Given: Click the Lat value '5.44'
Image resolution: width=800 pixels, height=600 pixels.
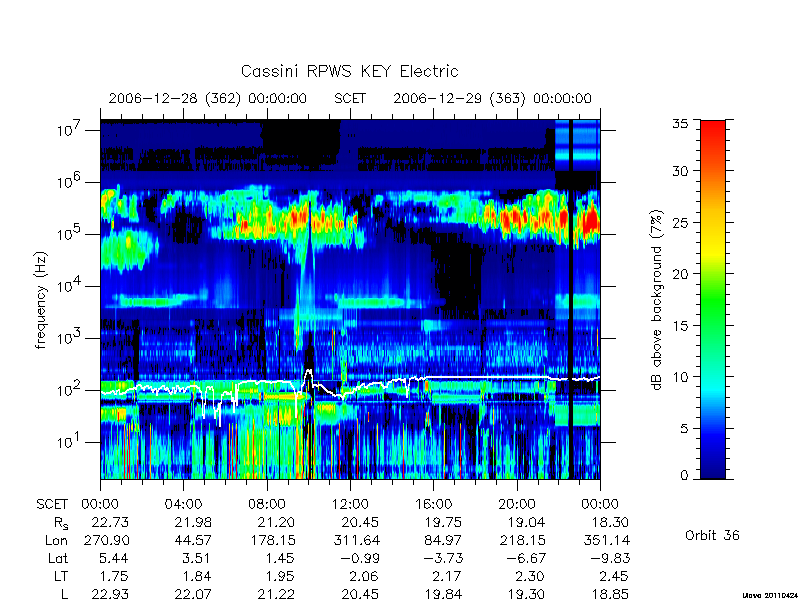Looking at the screenshot, I should [x=115, y=558].
